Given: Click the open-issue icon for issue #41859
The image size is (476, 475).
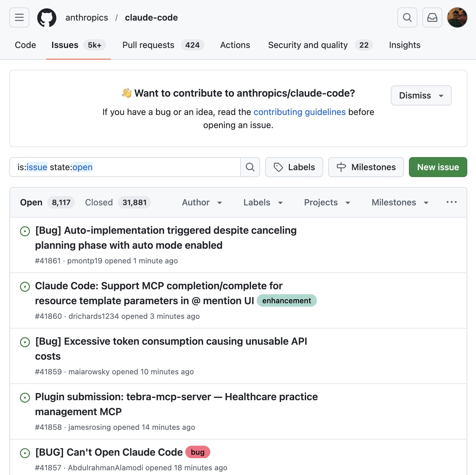Looking at the screenshot, I should coord(25,342).
